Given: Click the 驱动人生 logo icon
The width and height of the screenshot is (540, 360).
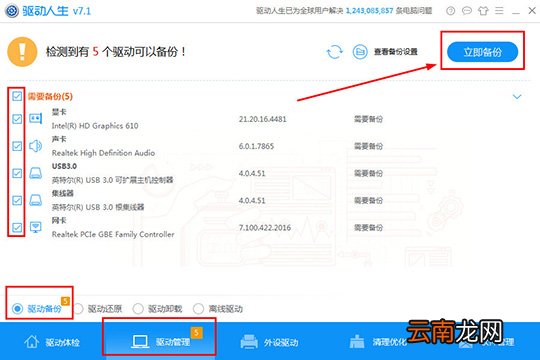Looking at the screenshot, I should click(x=12, y=11).
